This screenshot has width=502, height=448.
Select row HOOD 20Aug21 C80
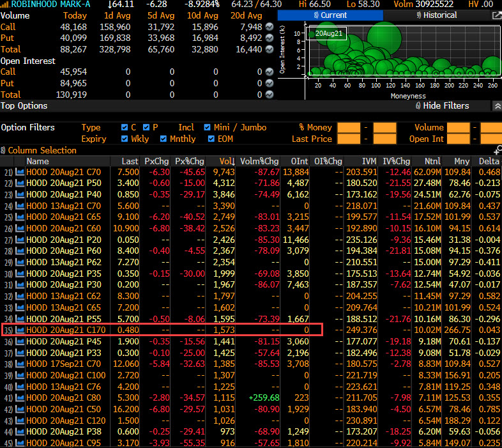251,398
